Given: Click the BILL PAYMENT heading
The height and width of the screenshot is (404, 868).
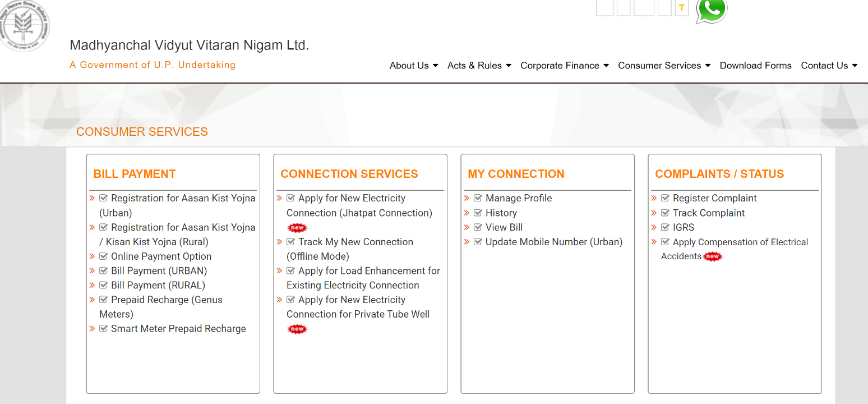Looking at the screenshot, I should (x=135, y=174).
